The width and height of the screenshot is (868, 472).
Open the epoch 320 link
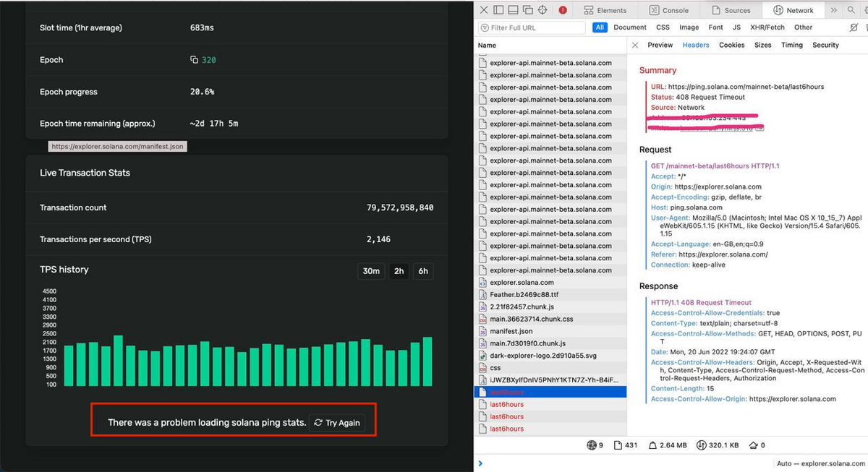click(x=208, y=60)
